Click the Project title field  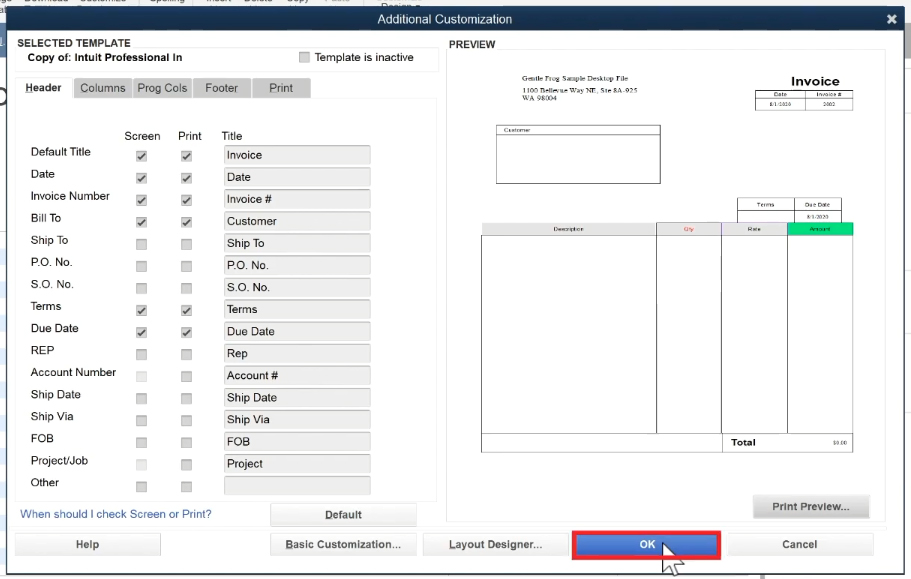pos(297,464)
